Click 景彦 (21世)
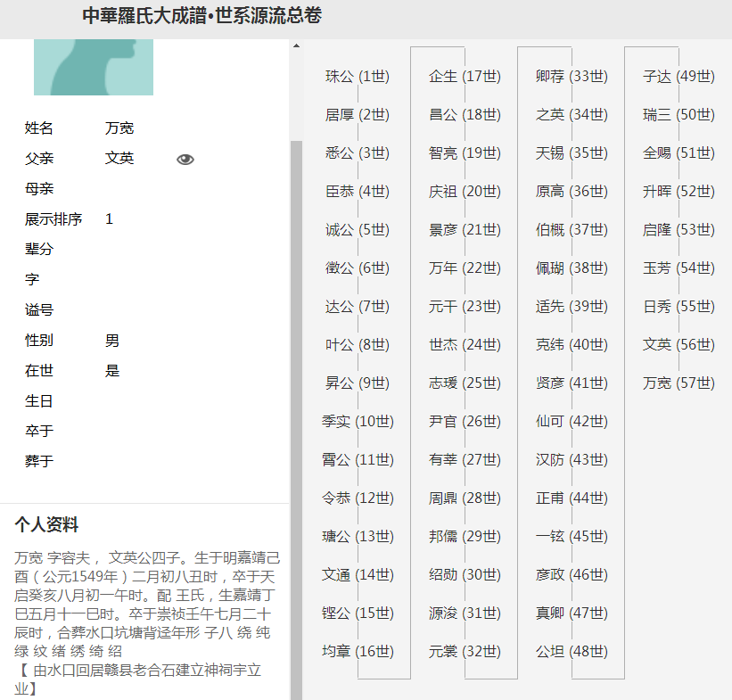The height and width of the screenshot is (700, 732). 465,230
